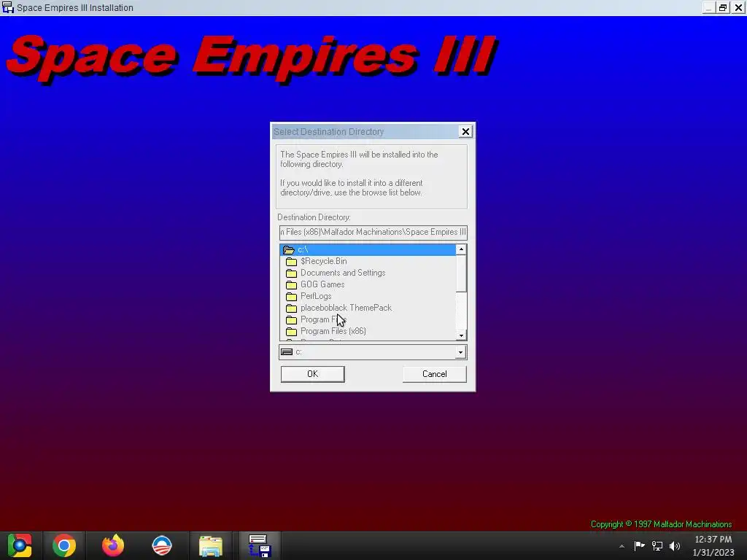
Task: Open File Explorer from the taskbar
Action: click(211, 545)
